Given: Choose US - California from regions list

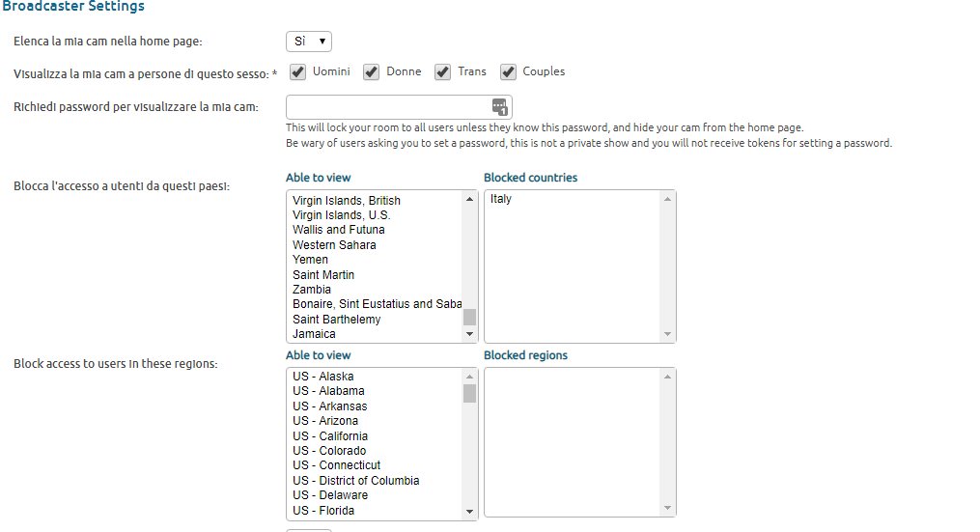Looking at the screenshot, I should (330, 435).
